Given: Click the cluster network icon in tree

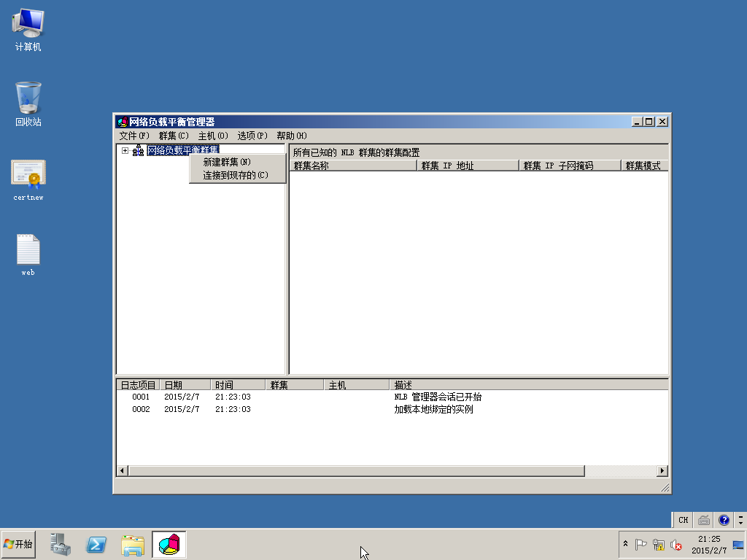Looking at the screenshot, I should [x=138, y=150].
